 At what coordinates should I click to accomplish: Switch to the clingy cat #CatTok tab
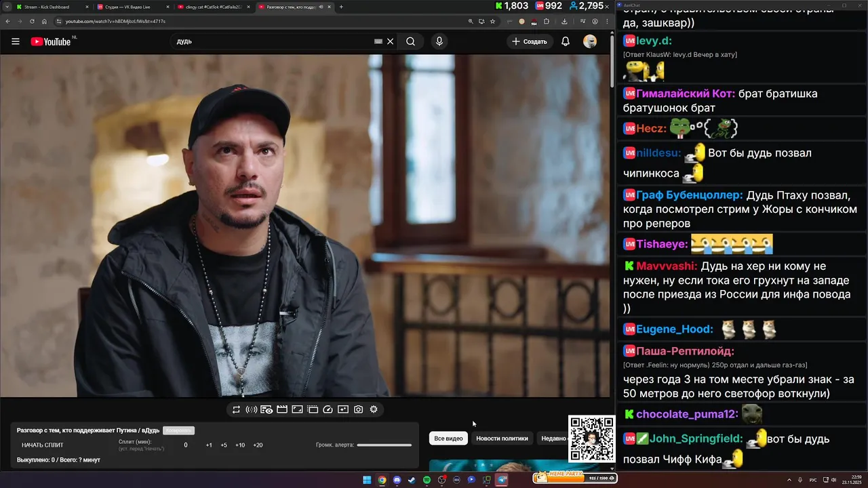pos(214,7)
